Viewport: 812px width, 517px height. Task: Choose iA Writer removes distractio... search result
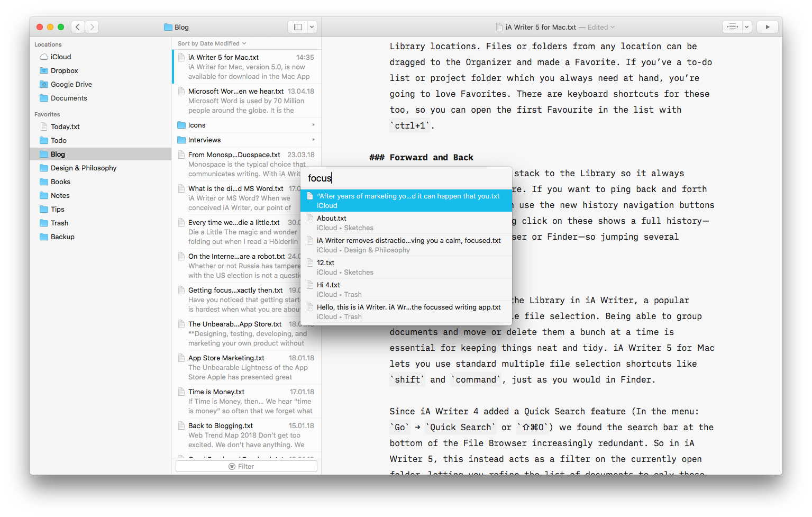pyautogui.click(x=406, y=245)
